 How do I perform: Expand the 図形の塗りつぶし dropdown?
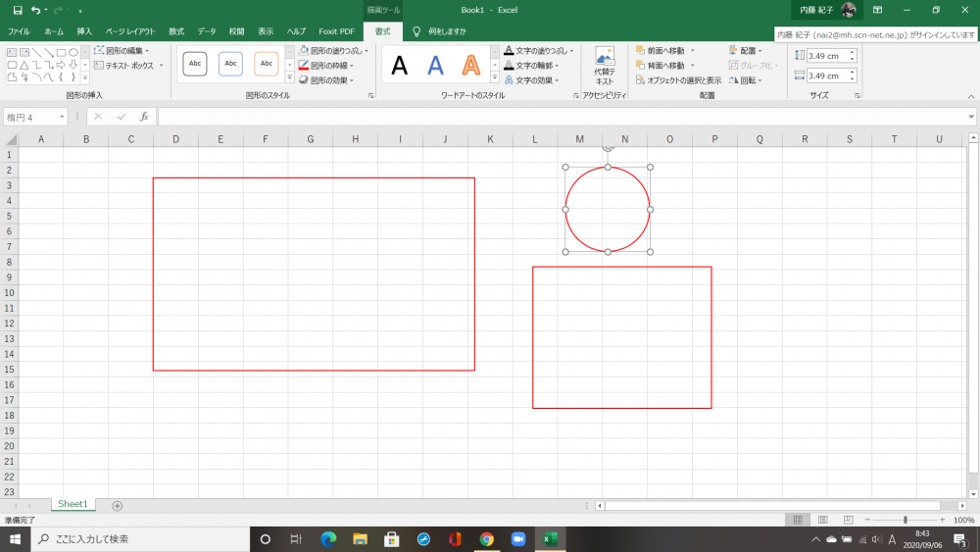tap(367, 51)
